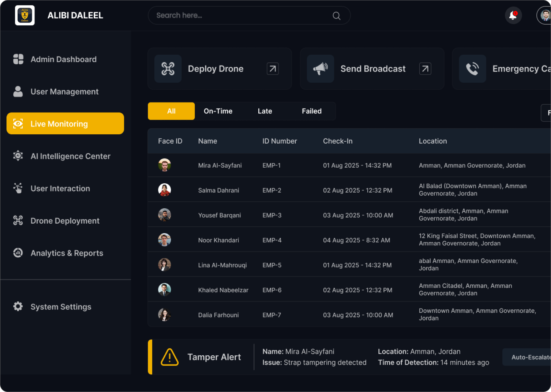Click the Emergency Call phone icon

click(x=473, y=69)
